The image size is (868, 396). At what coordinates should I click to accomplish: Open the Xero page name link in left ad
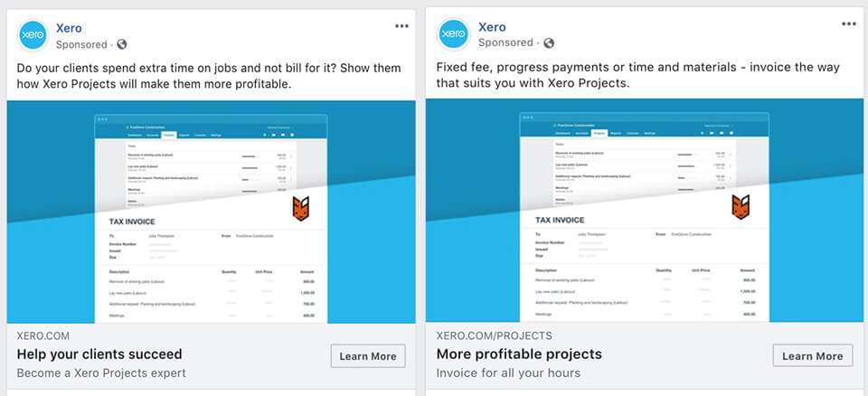click(x=69, y=28)
